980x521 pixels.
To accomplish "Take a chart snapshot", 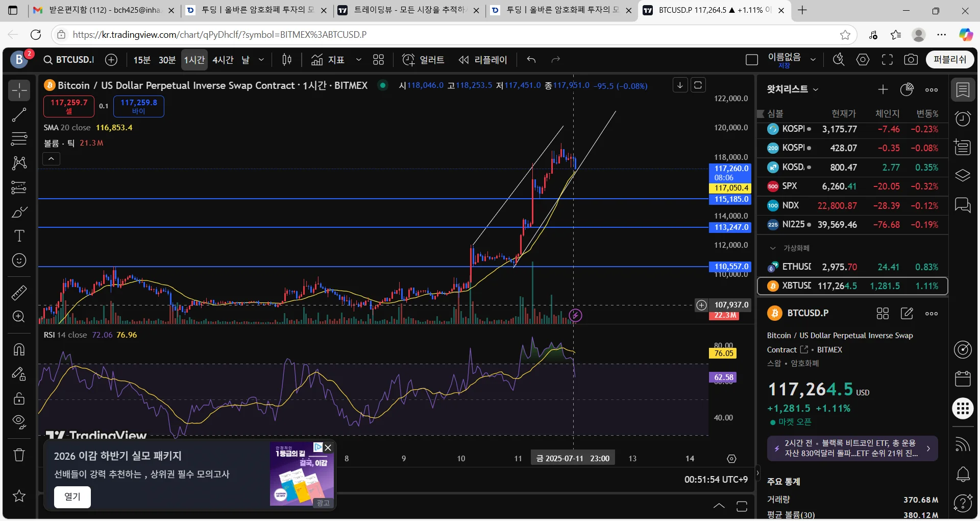I will (911, 60).
